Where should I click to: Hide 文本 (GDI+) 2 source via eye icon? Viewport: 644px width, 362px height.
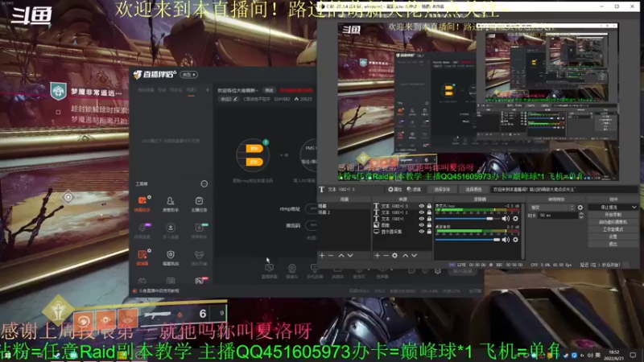[421, 212]
